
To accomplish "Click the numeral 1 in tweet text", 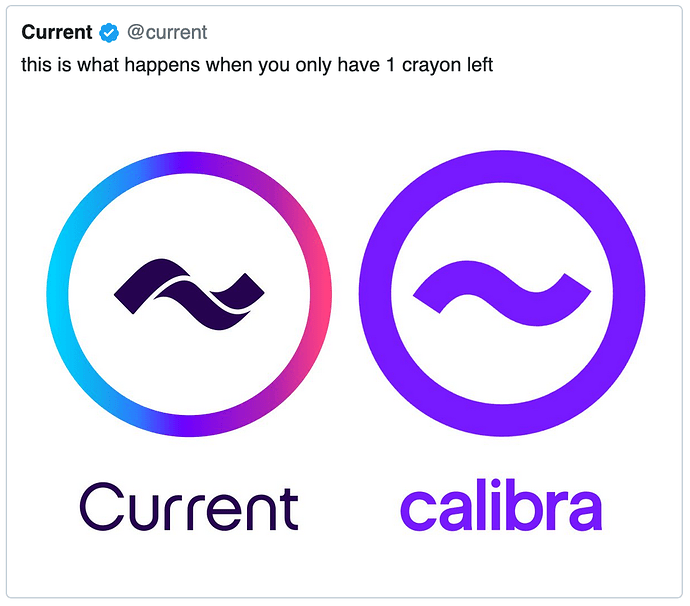I will [x=390, y=65].
